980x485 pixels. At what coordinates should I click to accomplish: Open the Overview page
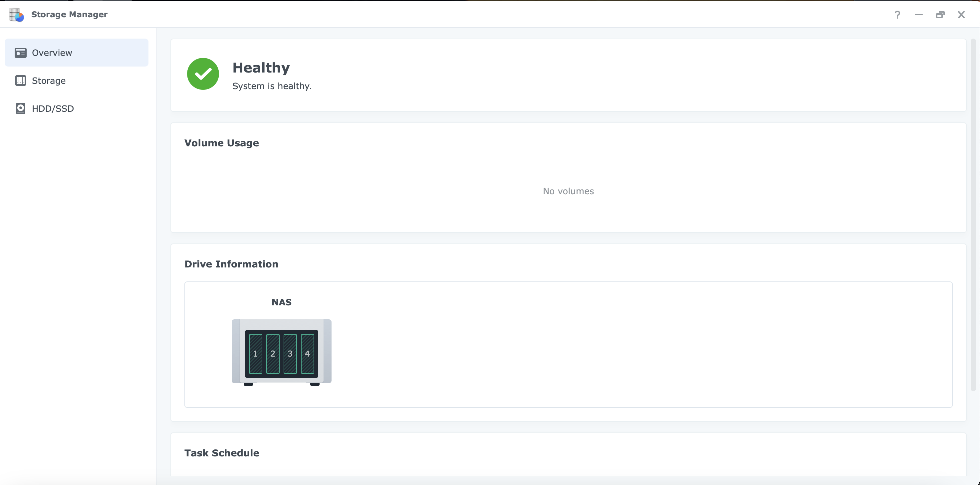click(52, 53)
